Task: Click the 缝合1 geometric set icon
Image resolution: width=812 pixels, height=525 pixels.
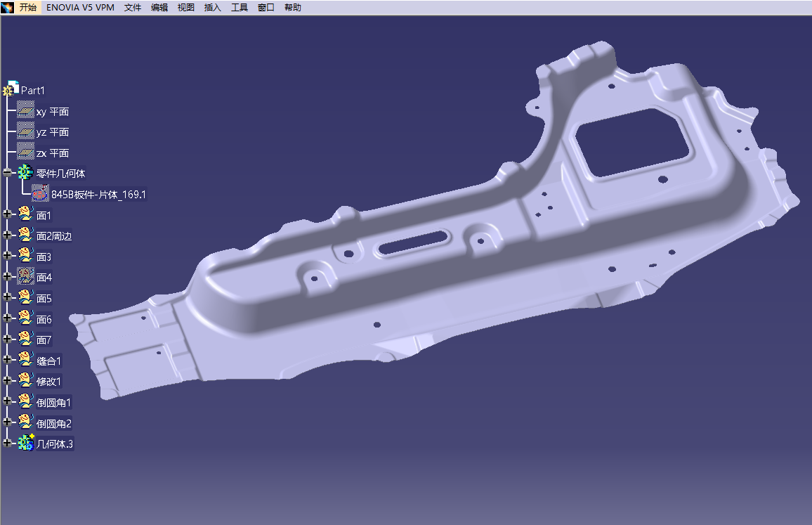Action: (25, 361)
